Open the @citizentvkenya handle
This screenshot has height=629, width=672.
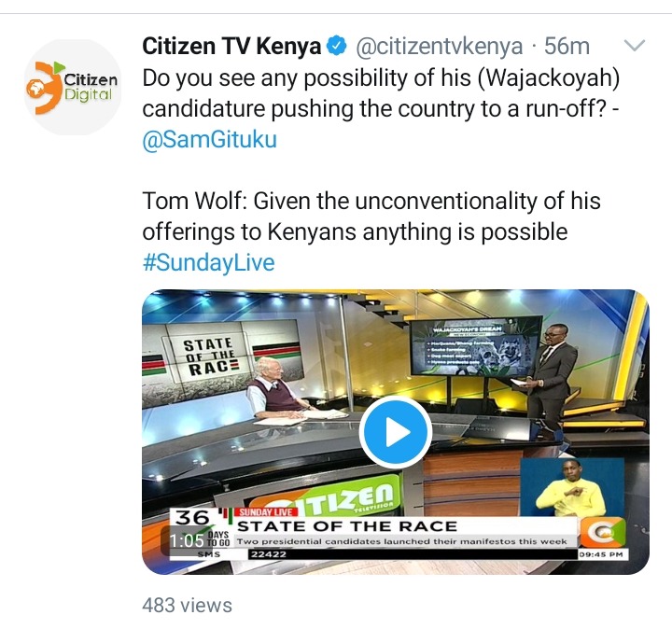point(439,47)
